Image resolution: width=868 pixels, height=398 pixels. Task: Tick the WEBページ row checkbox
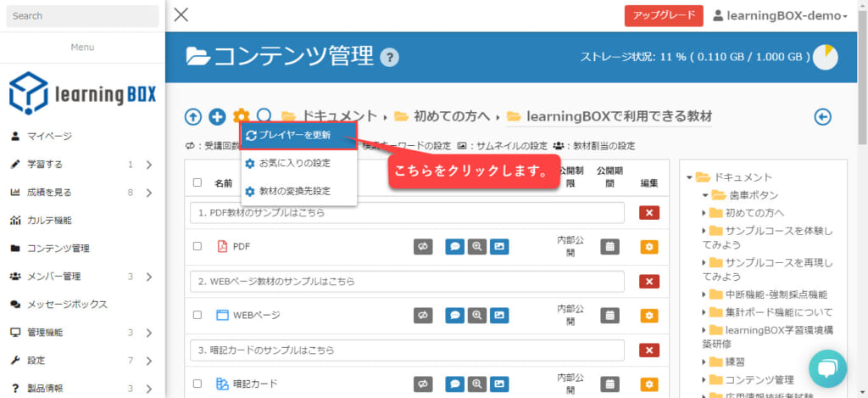click(x=198, y=315)
